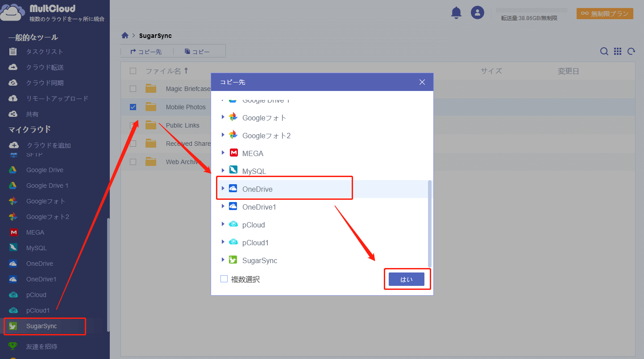Expand the pCloud tree node
Viewport: 644px width, 359px height.
pyautogui.click(x=223, y=224)
